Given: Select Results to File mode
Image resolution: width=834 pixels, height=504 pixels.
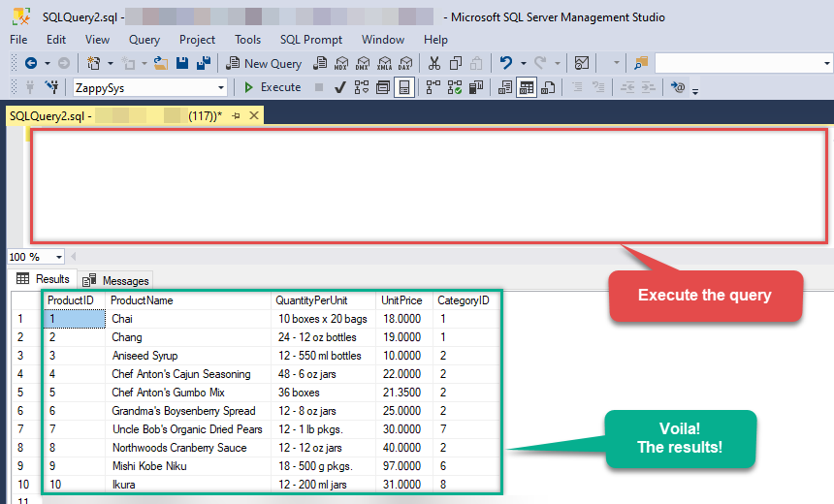Looking at the screenshot, I should (548, 87).
